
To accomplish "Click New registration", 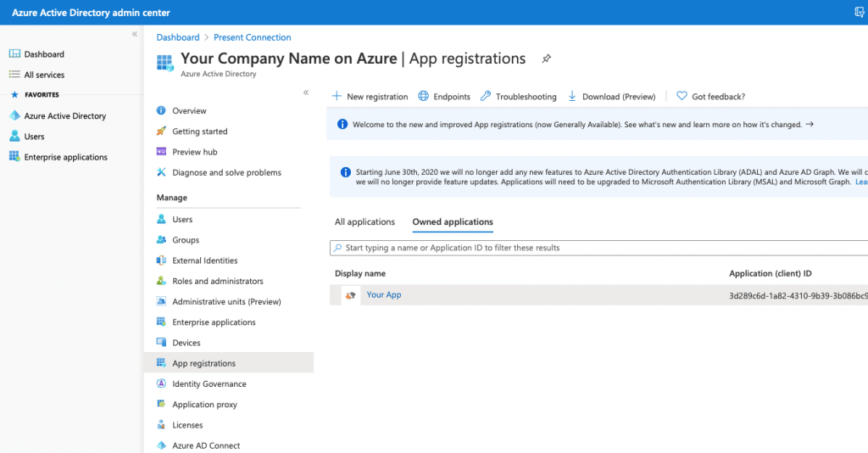I will coord(370,97).
